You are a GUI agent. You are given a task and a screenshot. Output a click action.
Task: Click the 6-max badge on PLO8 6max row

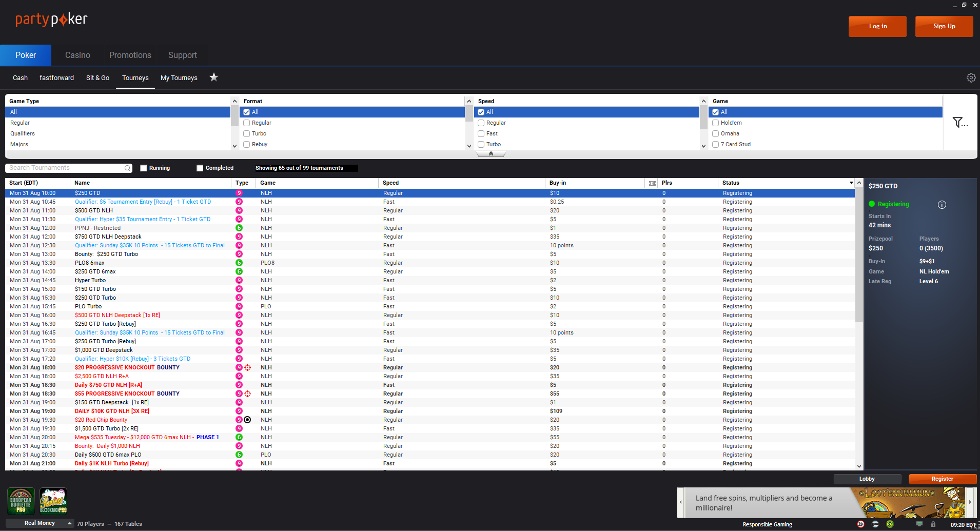239,263
